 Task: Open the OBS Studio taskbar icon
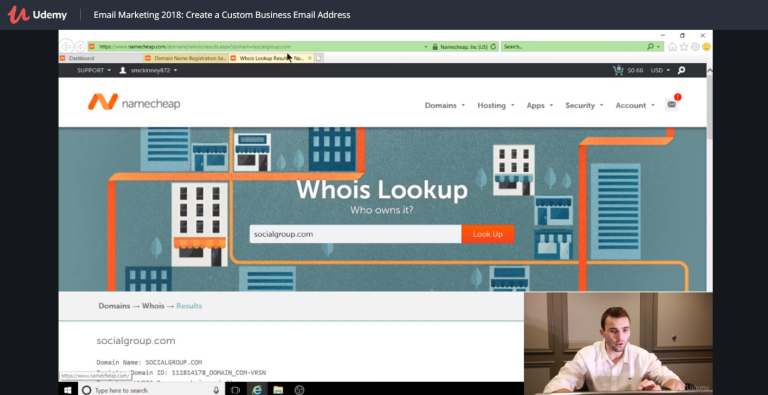[x=299, y=390]
